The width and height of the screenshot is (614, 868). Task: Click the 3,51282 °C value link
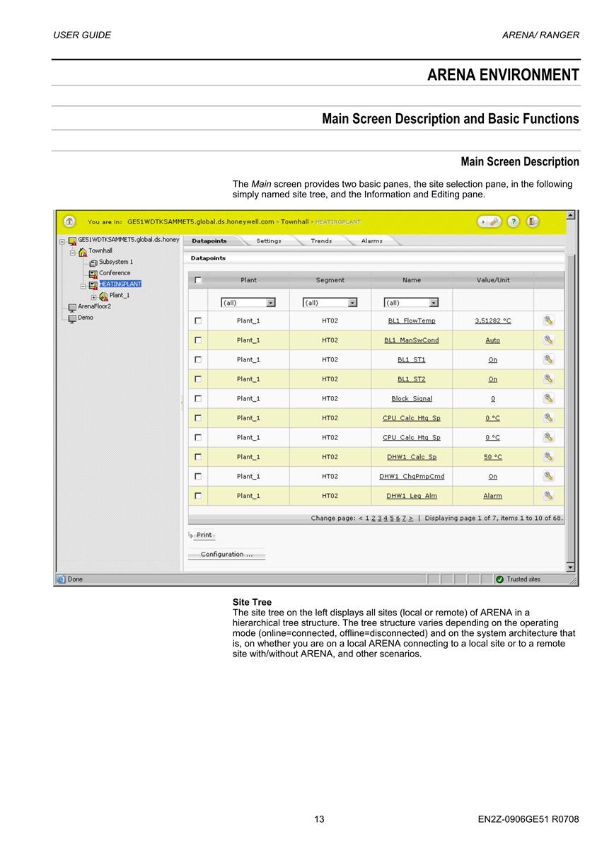493,320
